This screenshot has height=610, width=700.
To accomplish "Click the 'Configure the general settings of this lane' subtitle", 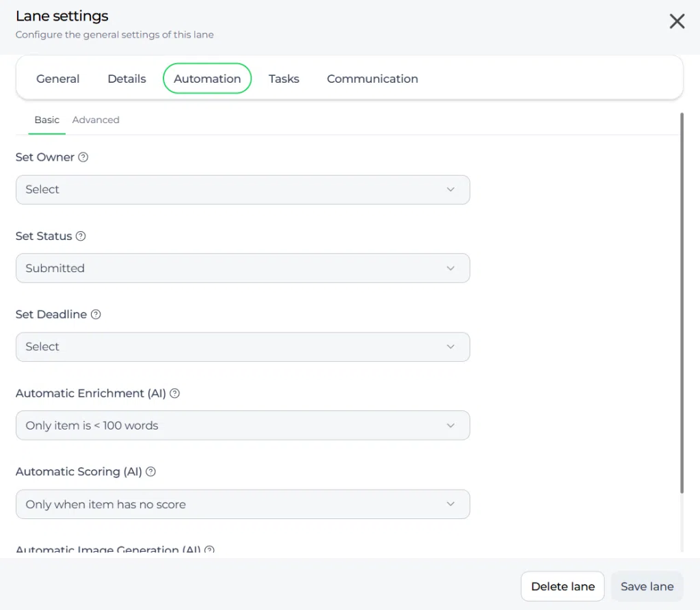I will pos(115,35).
